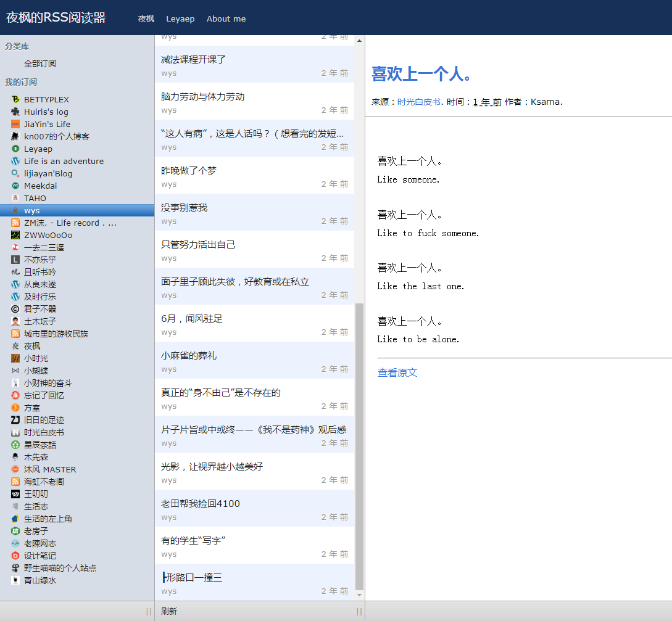Click the ZWWoOoOo feed icon
Viewport: 672px width, 621px height.
click(15, 235)
